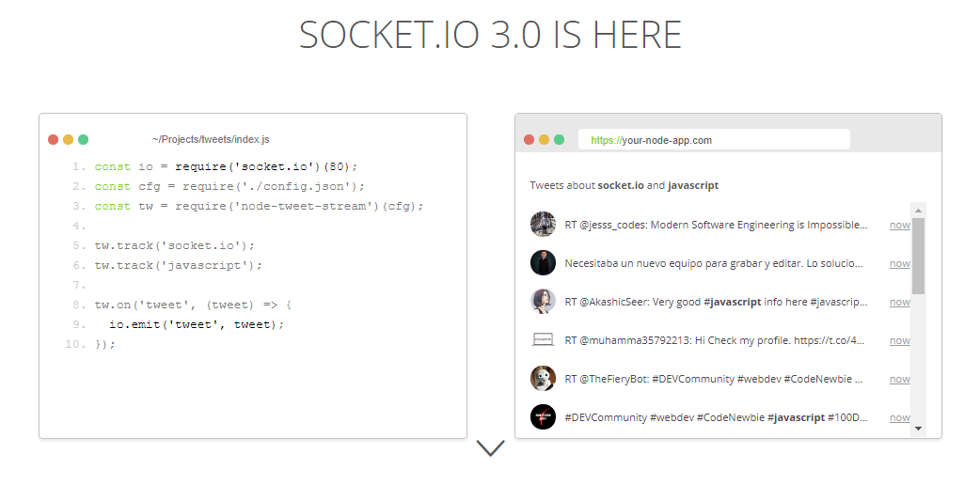Click 'now' link on the Necesitaba tweet
Image resolution: width=980 pixels, height=485 pixels.
[x=900, y=264]
